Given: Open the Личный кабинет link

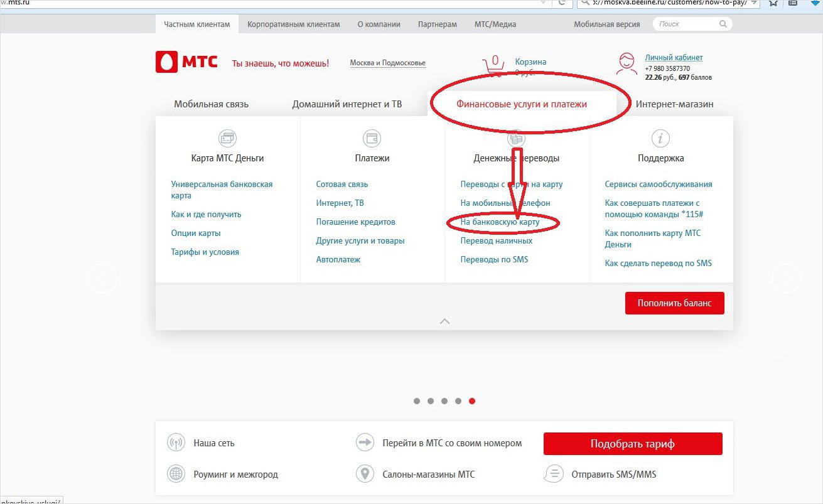Looking at the screenshot, I should point(674,58).
